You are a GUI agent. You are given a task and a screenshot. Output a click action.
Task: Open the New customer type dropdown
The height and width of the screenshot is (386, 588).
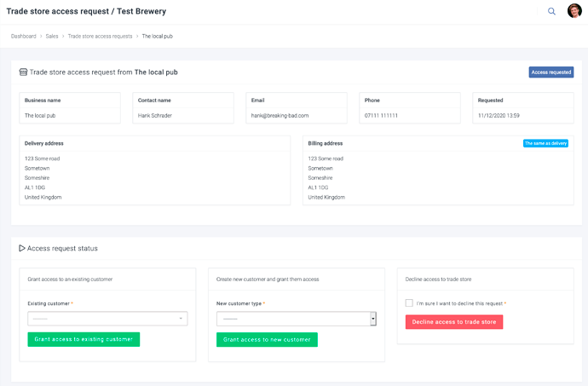[297, 319]
